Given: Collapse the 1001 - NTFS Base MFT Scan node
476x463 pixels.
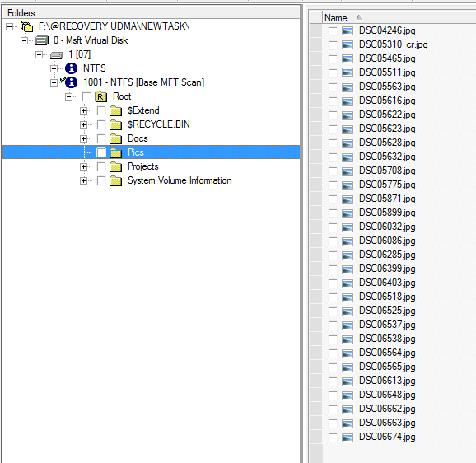Looking at the screenshot, I should click(x=54, y=82).
